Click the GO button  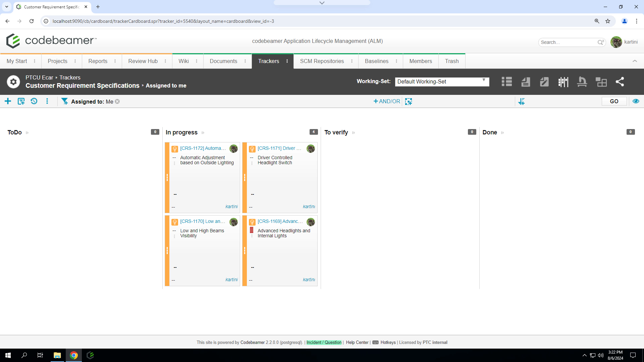coord(614,101)
